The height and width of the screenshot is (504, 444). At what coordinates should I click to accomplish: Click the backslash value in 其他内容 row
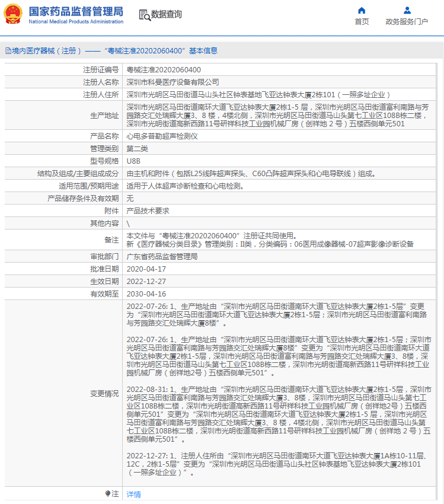click(128, 224)
